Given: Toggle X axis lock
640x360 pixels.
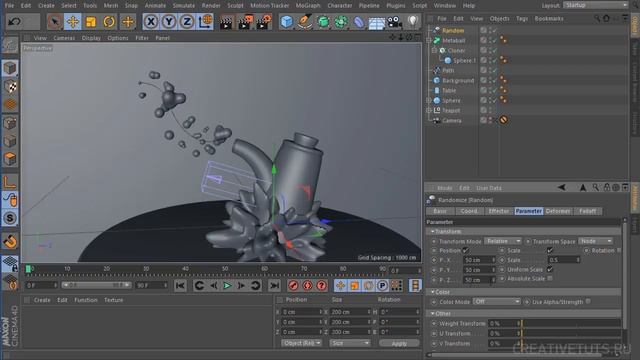Looking at the screenshot, I should (151, 21).
